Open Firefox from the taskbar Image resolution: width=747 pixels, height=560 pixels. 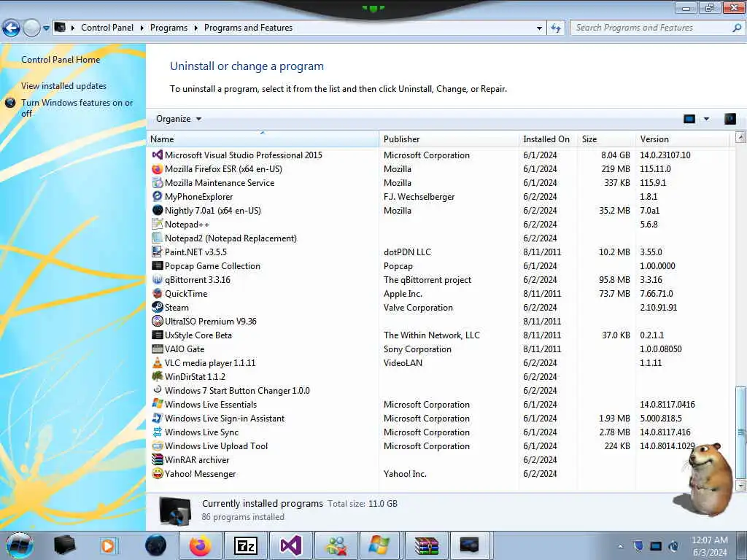[x=200, y=545]
